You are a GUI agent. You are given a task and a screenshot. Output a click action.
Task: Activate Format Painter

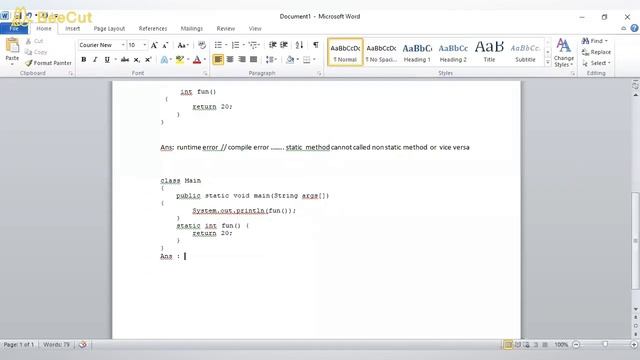(x=48, y=63)
